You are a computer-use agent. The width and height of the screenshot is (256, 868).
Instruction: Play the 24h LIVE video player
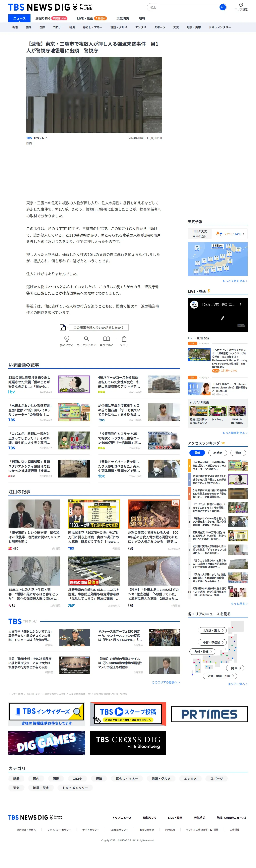pos(218,315)
